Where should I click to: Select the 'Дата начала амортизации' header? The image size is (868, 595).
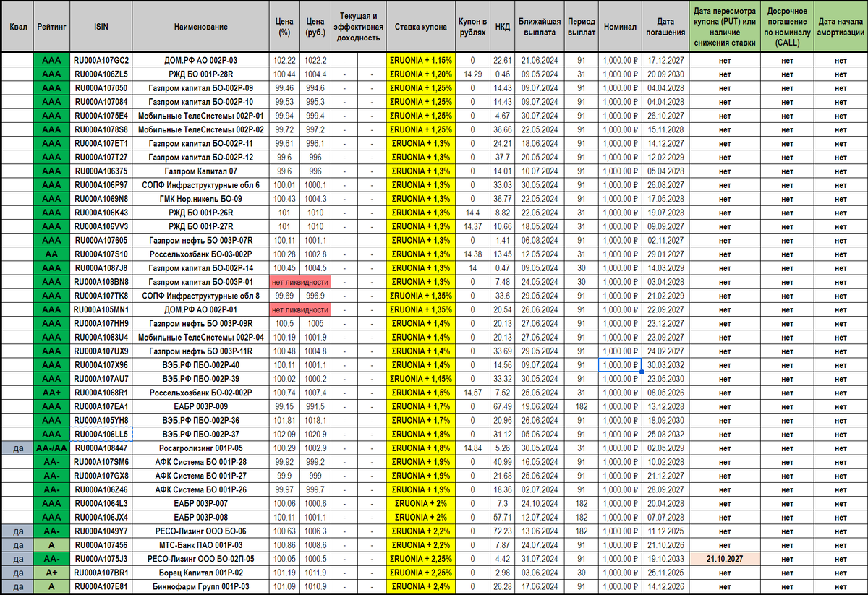(x=840, y=27)
